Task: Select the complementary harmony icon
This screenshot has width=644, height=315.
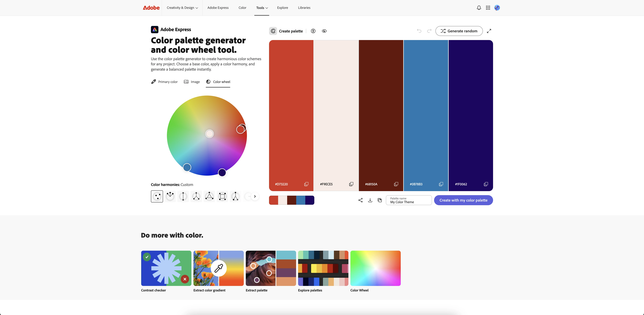Action: 183,196
